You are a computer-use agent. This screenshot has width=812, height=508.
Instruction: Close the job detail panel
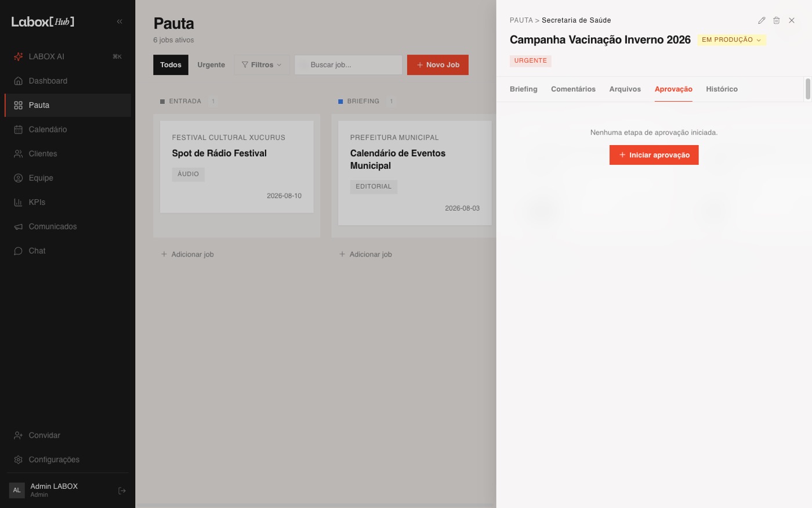pos(792,20)
